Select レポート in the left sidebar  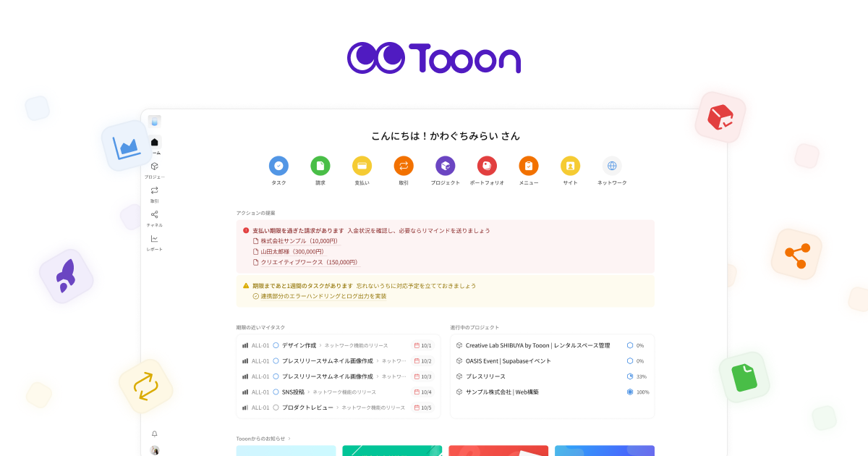tap(154, 242)
